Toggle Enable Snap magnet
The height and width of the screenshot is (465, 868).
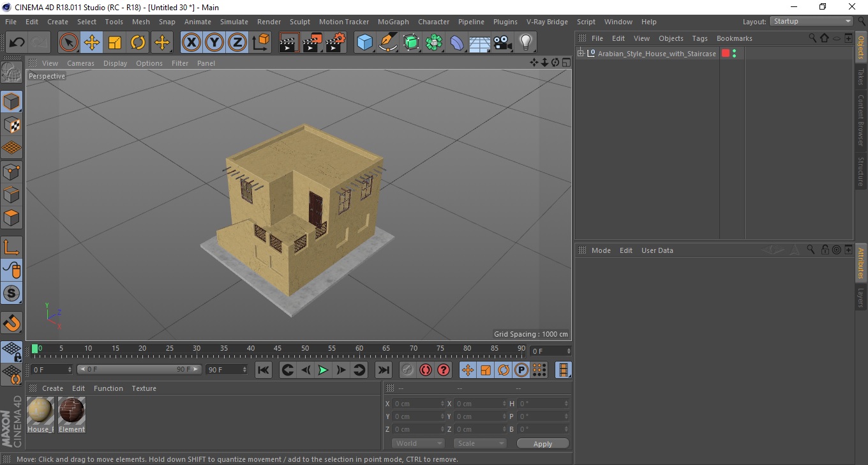pyautogui.click(x=11, y=323)
